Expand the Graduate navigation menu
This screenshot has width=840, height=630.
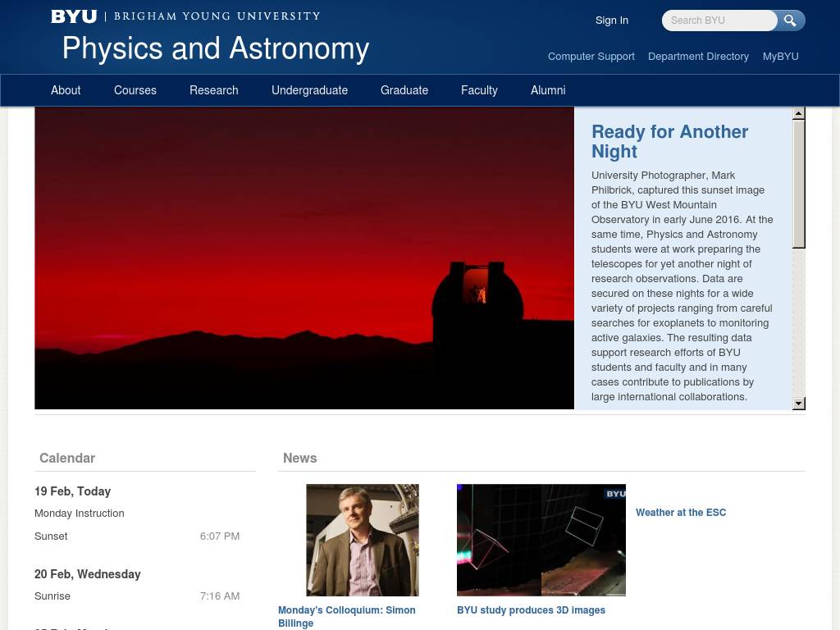pyautogui.click(x=404, y=90)
